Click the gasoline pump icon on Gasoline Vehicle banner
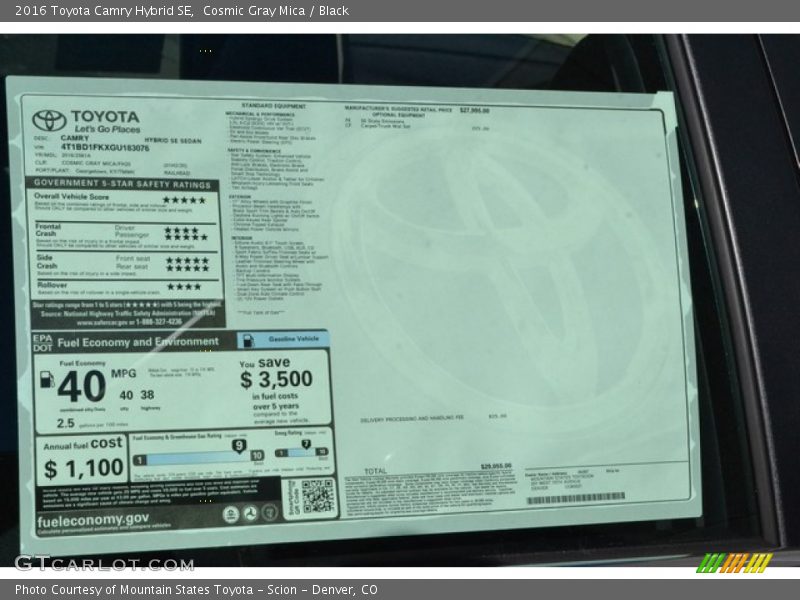This screenshot has width=800, height=600. [249, 340]
